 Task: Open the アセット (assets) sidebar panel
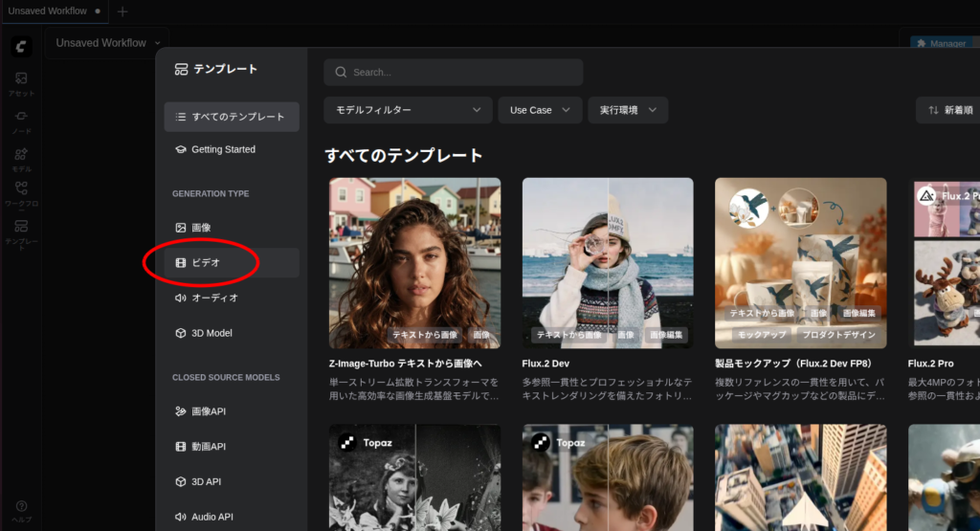[21, 83]
